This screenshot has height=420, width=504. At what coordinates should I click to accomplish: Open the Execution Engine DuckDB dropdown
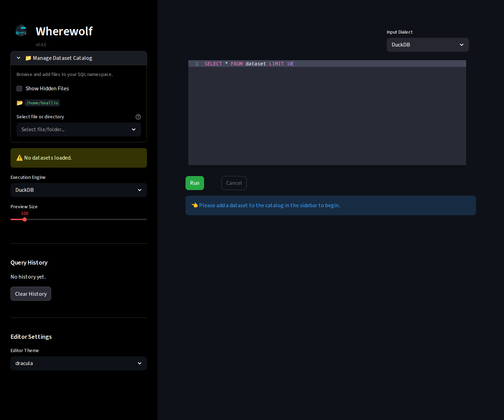pos(79,190)
